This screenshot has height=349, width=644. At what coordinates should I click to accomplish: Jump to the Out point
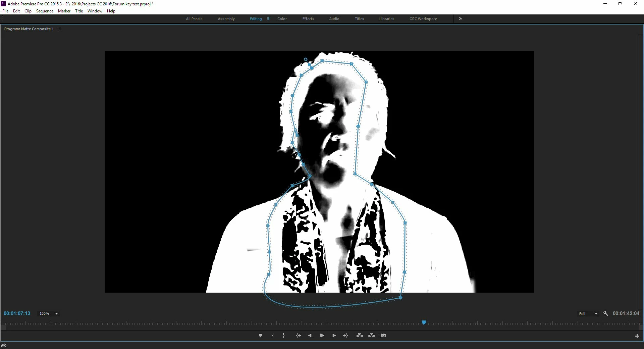pyautogui.click(x=345, y=336)
